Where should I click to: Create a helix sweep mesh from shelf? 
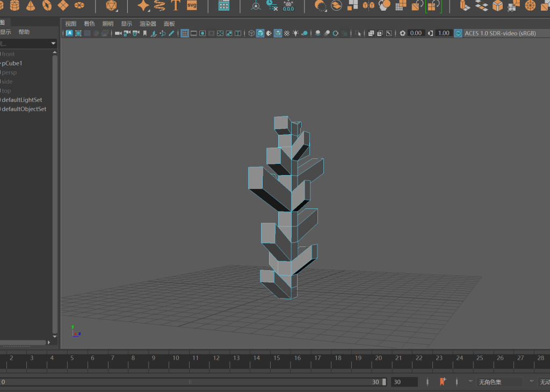(160, 5)
